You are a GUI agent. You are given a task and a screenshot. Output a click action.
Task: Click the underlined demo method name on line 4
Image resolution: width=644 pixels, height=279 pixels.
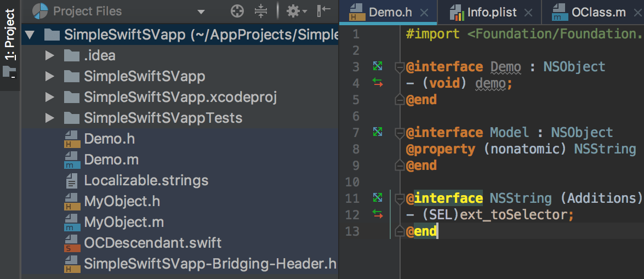tap(491, 84)
